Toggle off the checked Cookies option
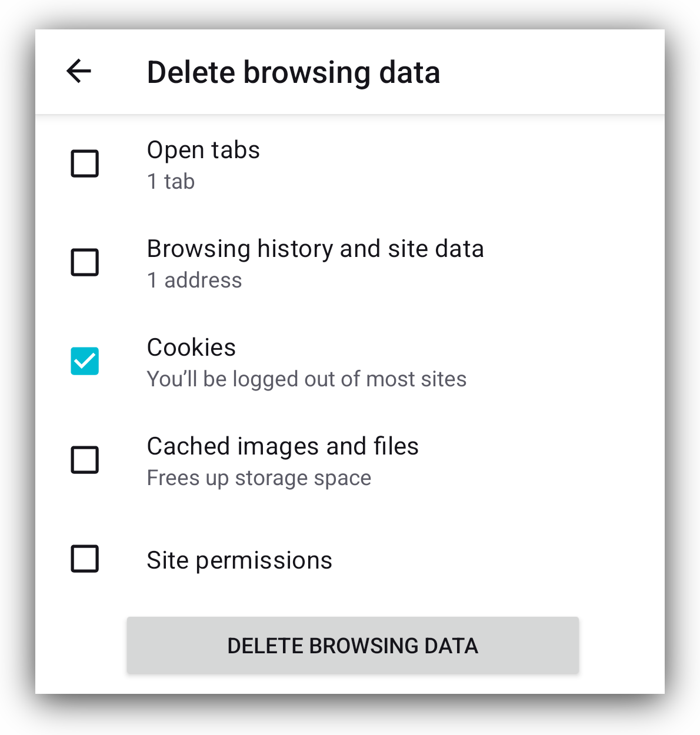700x735 pixels. pos(85,362)
